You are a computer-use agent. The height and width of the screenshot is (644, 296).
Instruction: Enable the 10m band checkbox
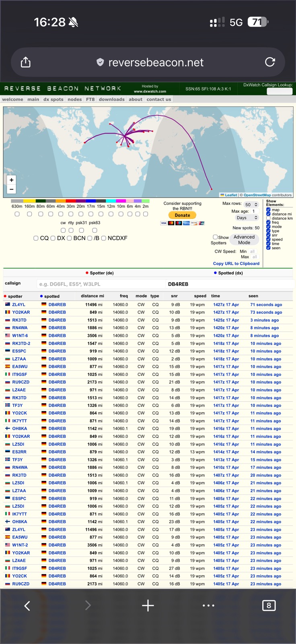tap(121, 214)
